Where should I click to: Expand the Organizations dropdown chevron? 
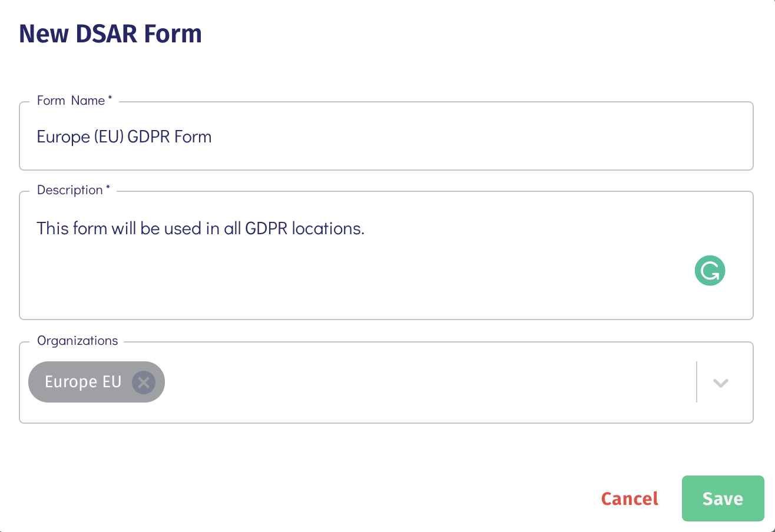coord(721,383)
